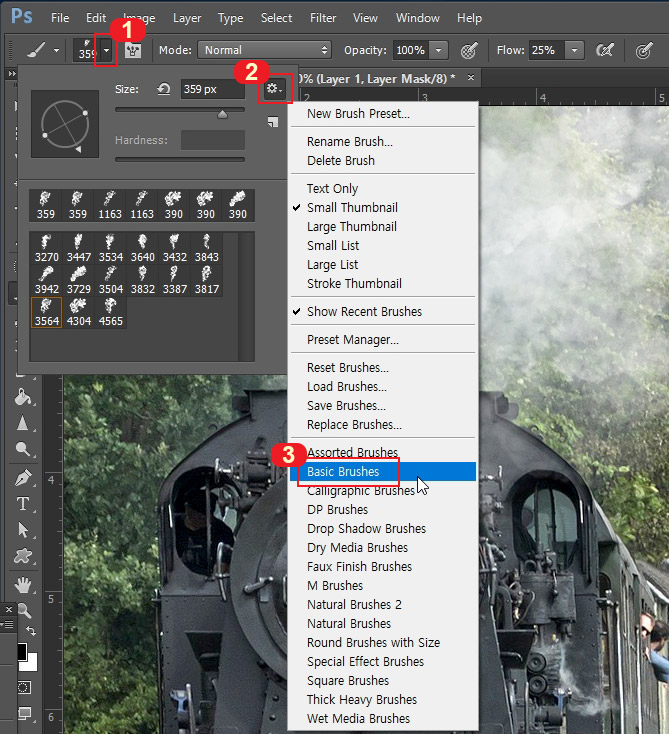Open the Mode blending dropdown
The image size is (669, 734).
[265, 50]
